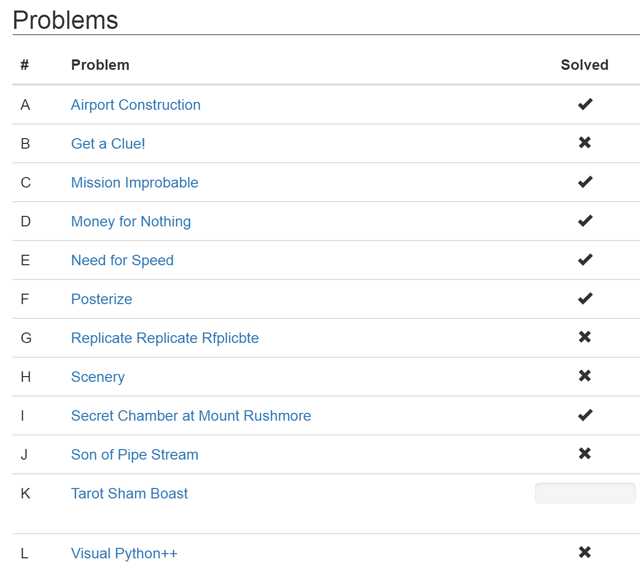Viewport: 640px width, 572px height.
Task: Click the solved checkmark for Airport Construction
Action: click(584, 104)
